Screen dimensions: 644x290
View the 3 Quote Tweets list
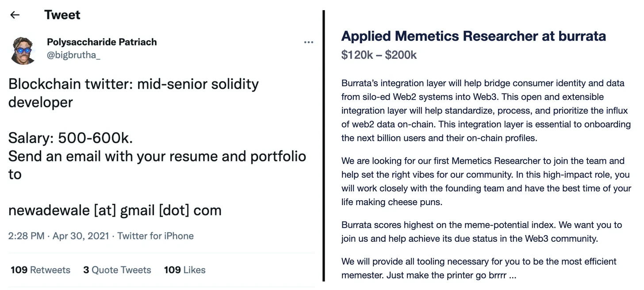(117, 270)
